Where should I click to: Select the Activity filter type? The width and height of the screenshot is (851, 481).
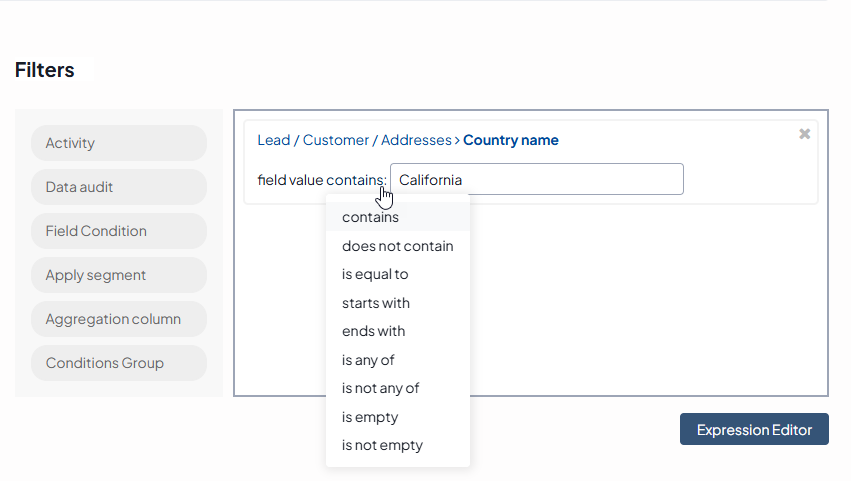(x=119, y=143)
